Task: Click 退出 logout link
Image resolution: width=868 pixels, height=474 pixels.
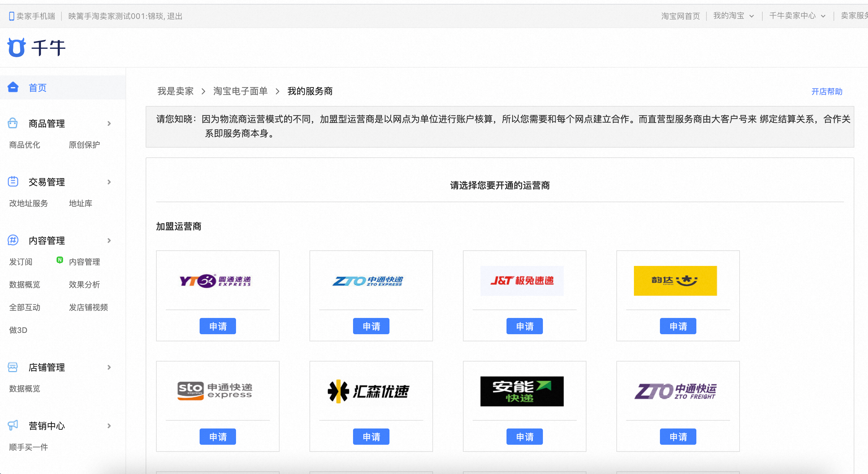Action: tap(175, 16)
